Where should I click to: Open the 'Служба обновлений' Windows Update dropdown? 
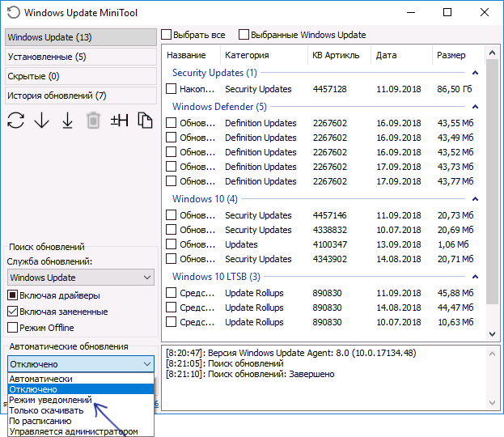point(81,278)
